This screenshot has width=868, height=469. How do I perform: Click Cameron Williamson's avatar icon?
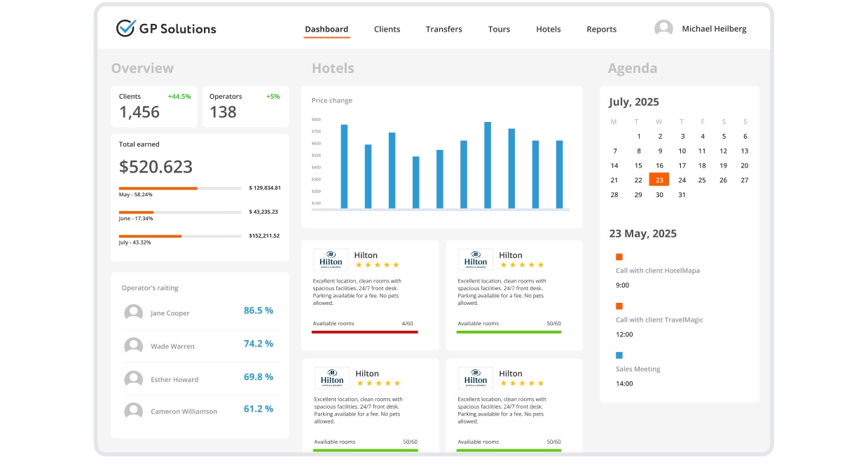(133, 411)
